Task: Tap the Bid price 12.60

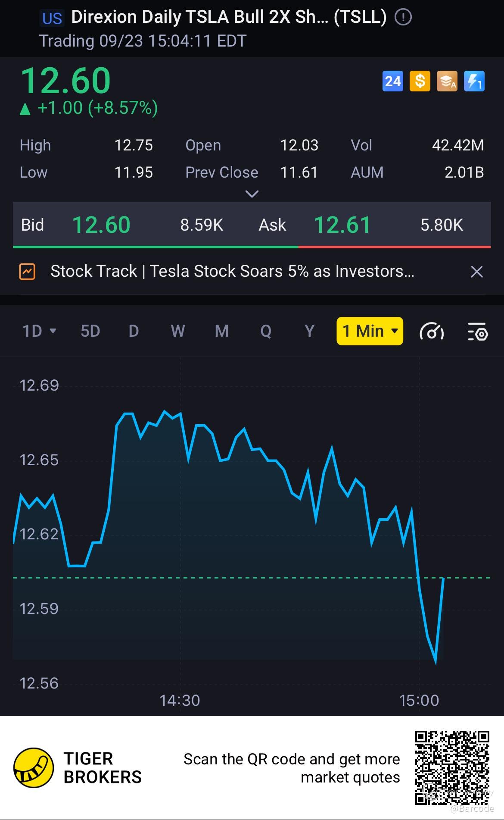Action: pyautogui.click(x=101, y=225)
